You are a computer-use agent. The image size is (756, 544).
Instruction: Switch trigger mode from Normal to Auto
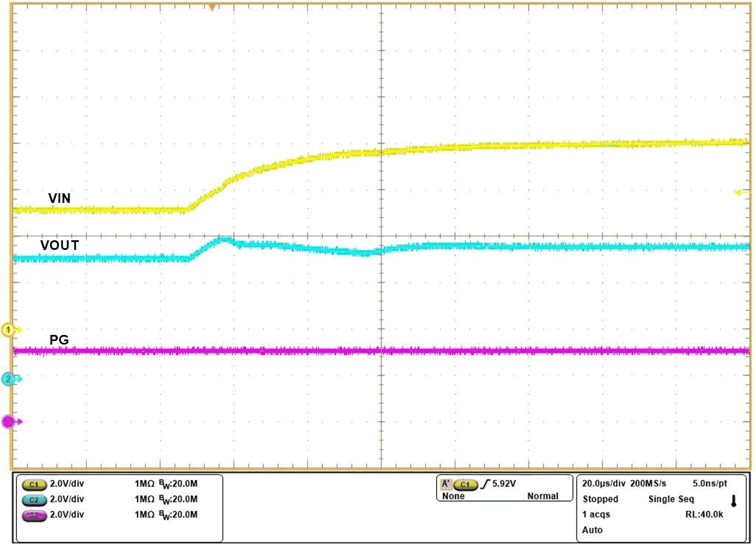coord(543,496)
